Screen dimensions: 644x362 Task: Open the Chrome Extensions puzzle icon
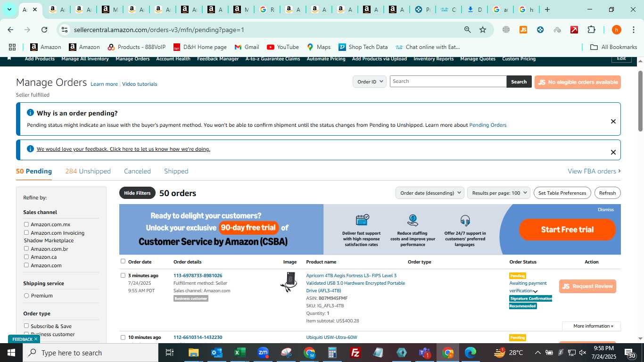click(x=591, y=30)
